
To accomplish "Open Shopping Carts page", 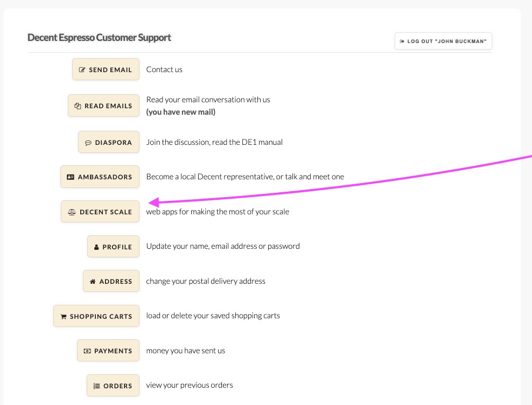I will click(x=96, y=316).
